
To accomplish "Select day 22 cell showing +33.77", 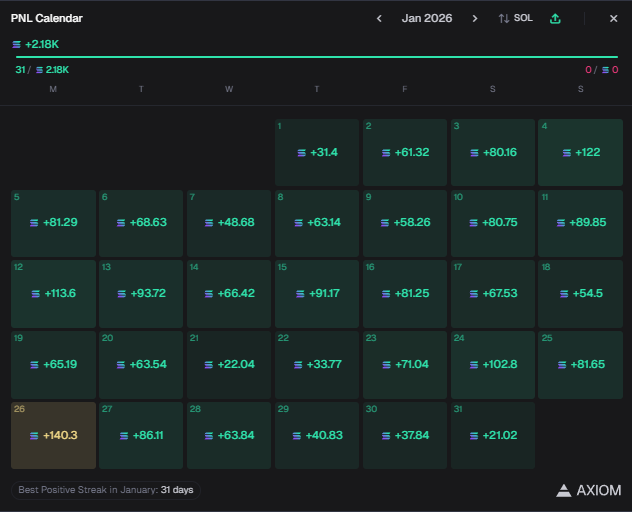I will pos(317,365).
